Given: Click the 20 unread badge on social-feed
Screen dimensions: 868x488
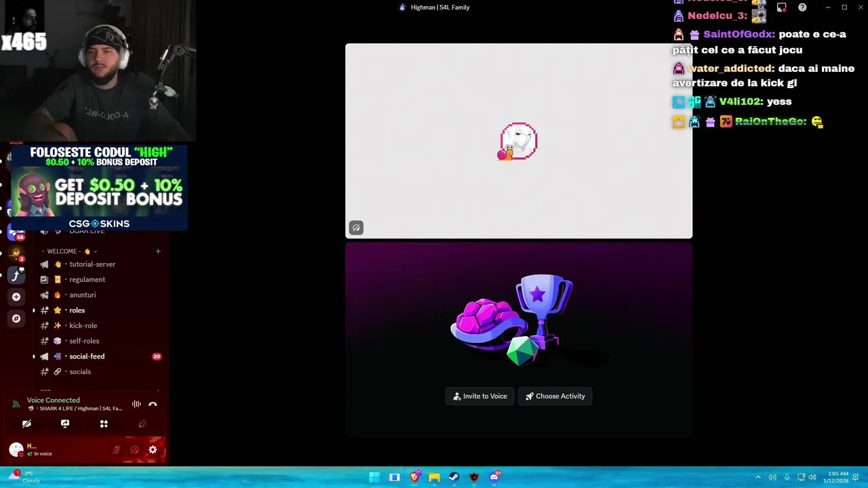Looking at the screenshot, I should coord(157,357).
